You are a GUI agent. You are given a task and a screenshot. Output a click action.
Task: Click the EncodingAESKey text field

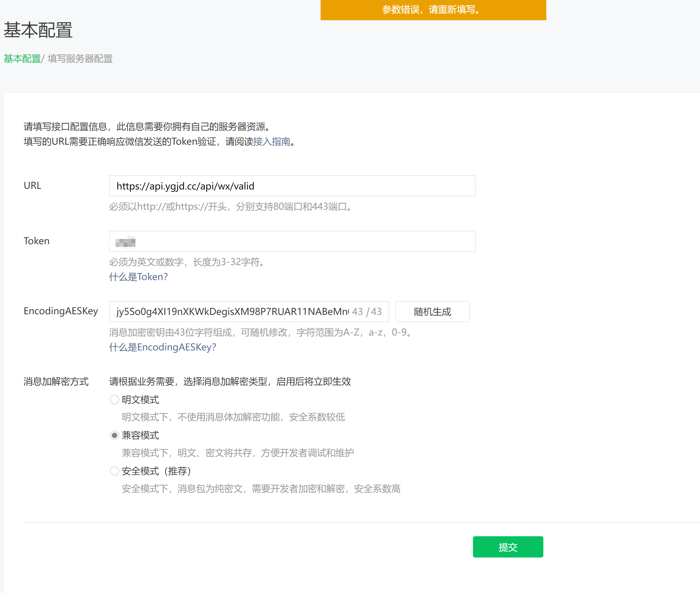click(x=232, y=312)
